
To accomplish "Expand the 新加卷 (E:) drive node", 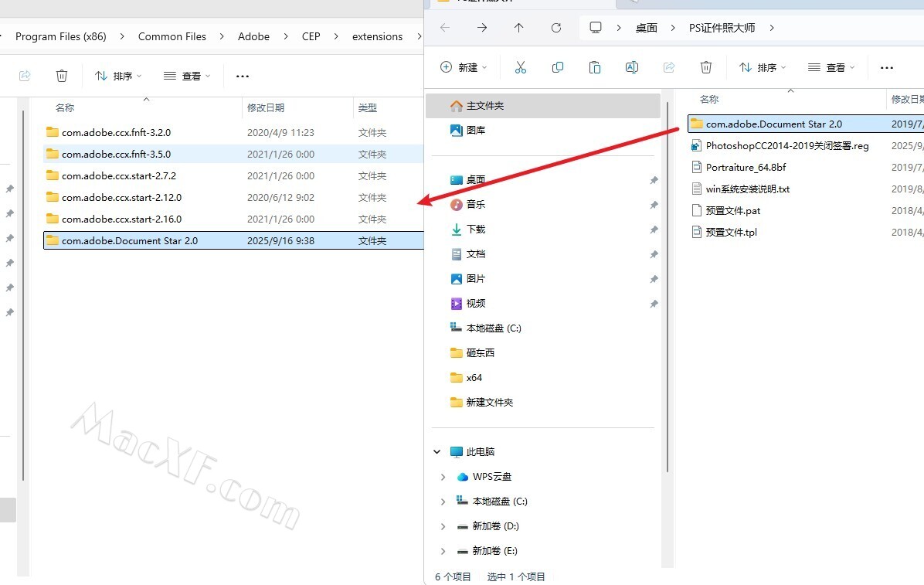I will click(443, 551).
